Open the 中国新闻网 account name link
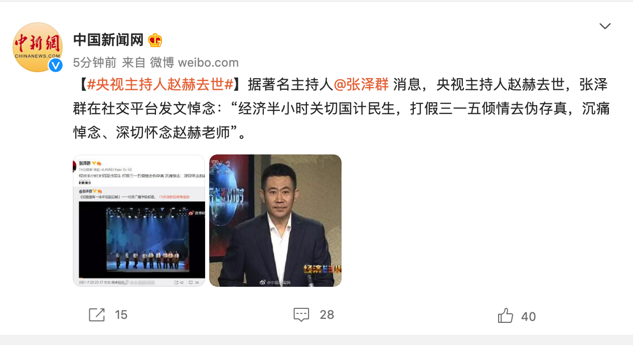 click(x=109, y=40)
